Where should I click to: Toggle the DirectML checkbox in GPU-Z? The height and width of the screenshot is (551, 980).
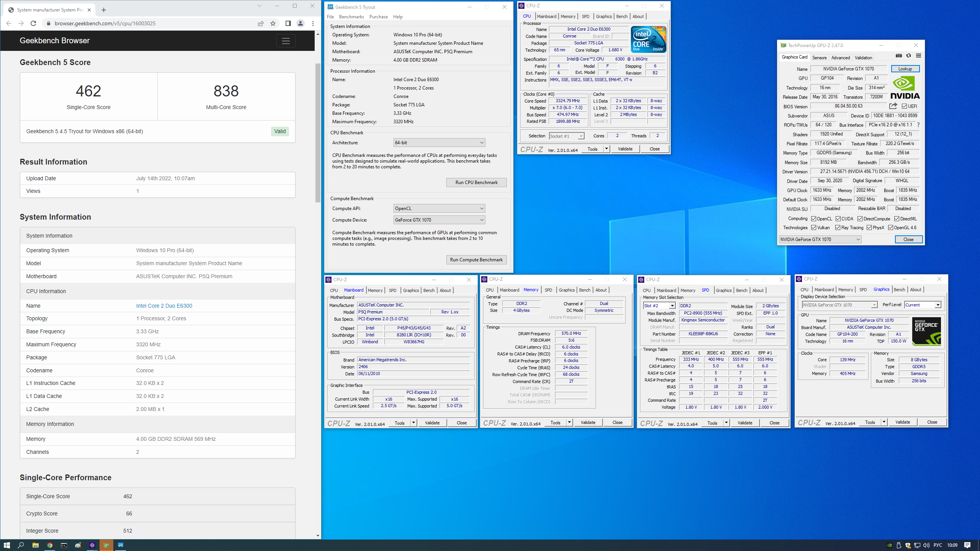[897, 219]
